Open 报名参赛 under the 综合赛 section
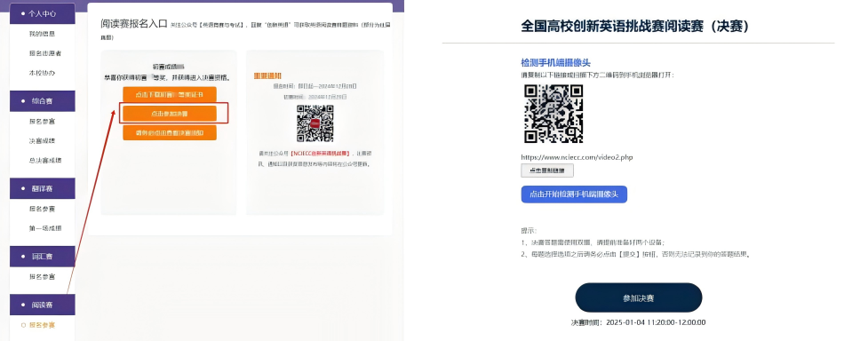Image resolution: width=868 pixels, height=341 pixels. (42, 122)
